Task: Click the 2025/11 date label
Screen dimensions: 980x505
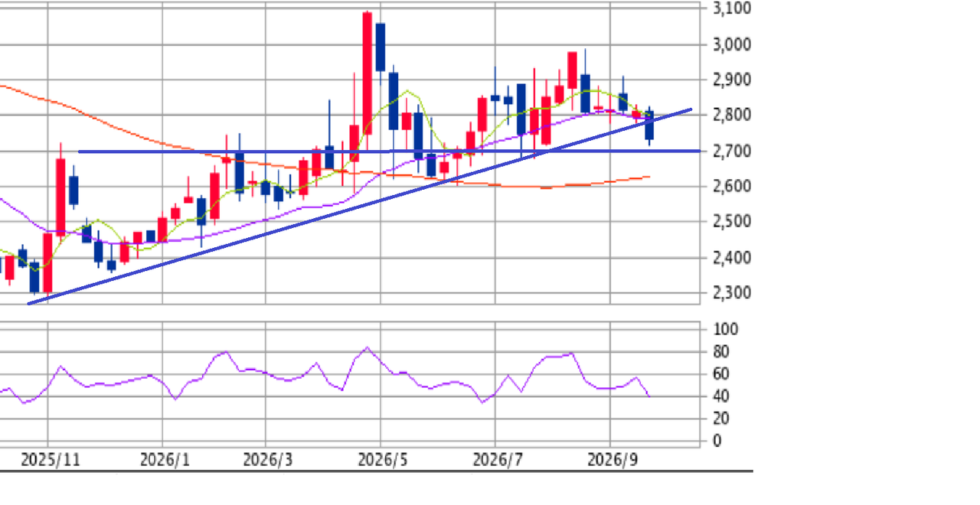Action: tap(52, 461)
